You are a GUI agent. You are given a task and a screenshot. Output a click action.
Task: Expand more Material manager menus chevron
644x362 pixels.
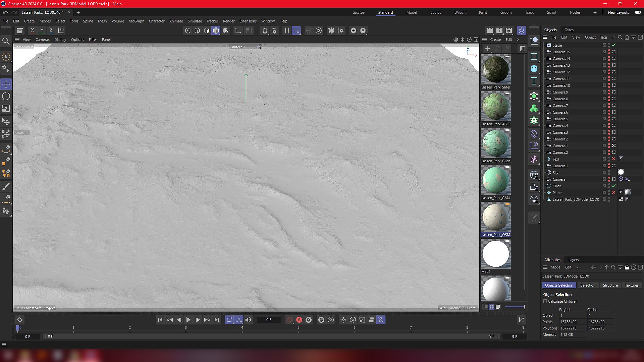[x=518, y=40]
